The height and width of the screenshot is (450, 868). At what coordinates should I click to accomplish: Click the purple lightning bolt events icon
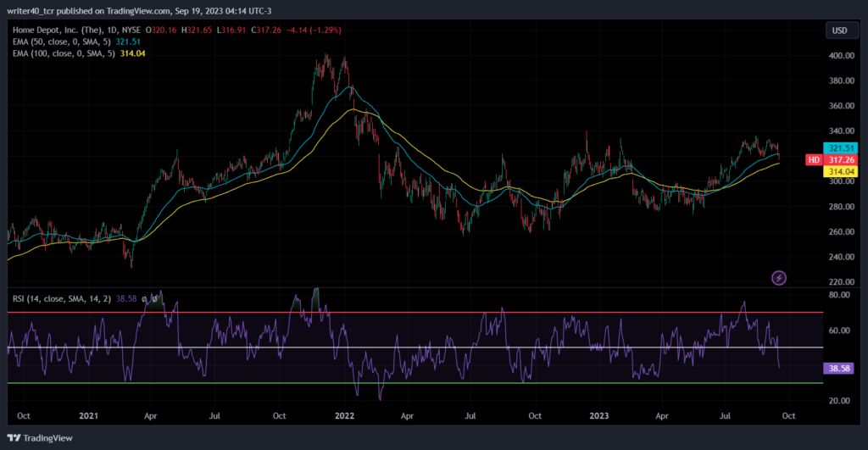pos(779,278)
